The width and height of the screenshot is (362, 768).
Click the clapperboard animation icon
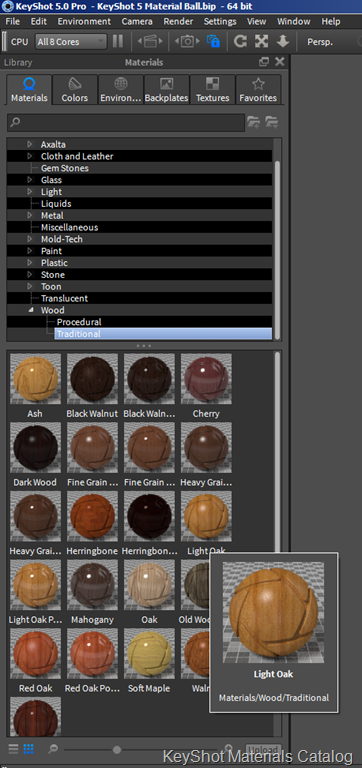coord(150,41)
